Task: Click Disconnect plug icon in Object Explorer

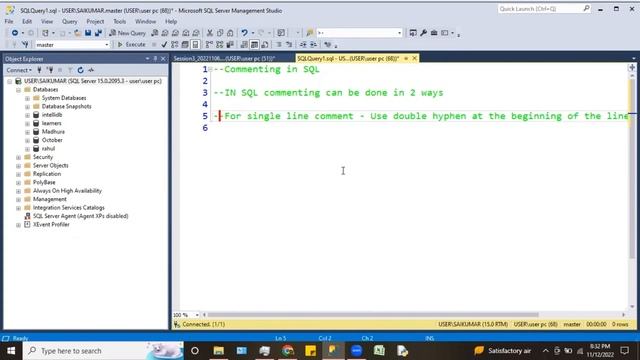Action: (x=50, y=70)
